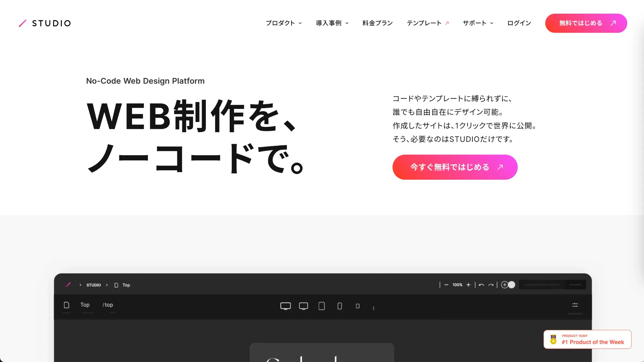
Task: Expand the サポート dropdown menu
Action: pos(478,23)
